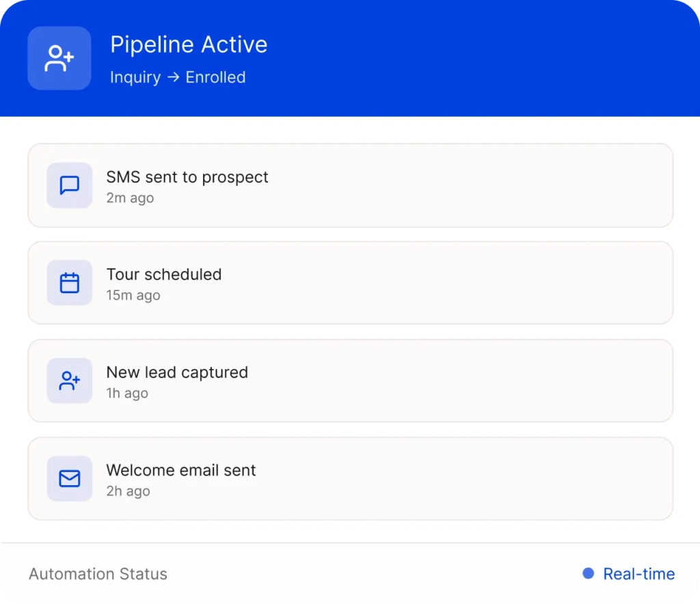700x604 pixels.
Task: Click the 2h ago timestamp
Action: 128,491
